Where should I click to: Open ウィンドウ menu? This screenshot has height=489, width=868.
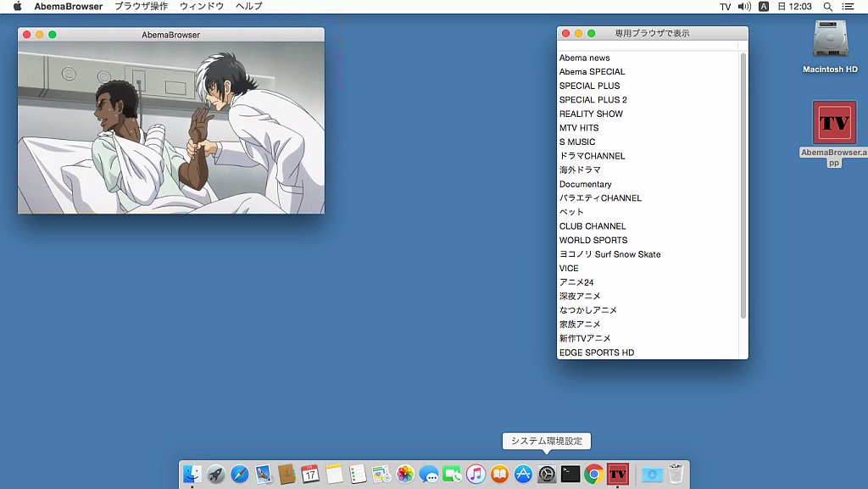202,7
